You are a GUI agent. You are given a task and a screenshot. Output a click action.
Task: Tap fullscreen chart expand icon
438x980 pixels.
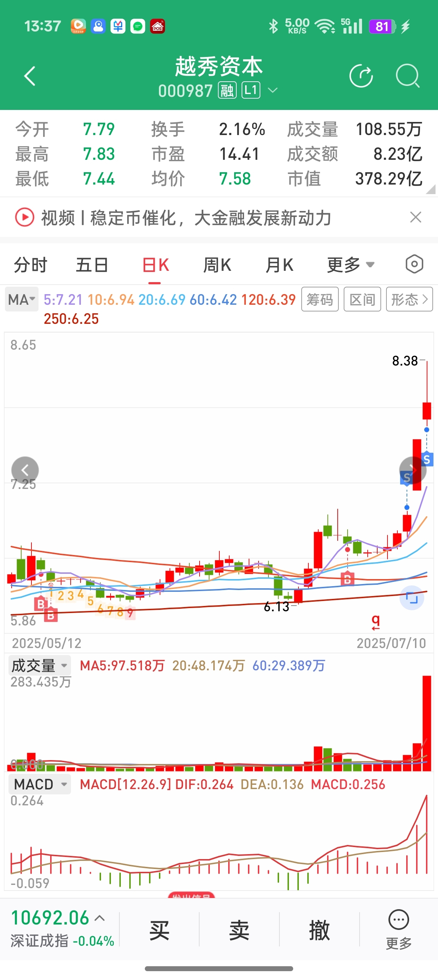pyautogui.click(x=412, y=598)
